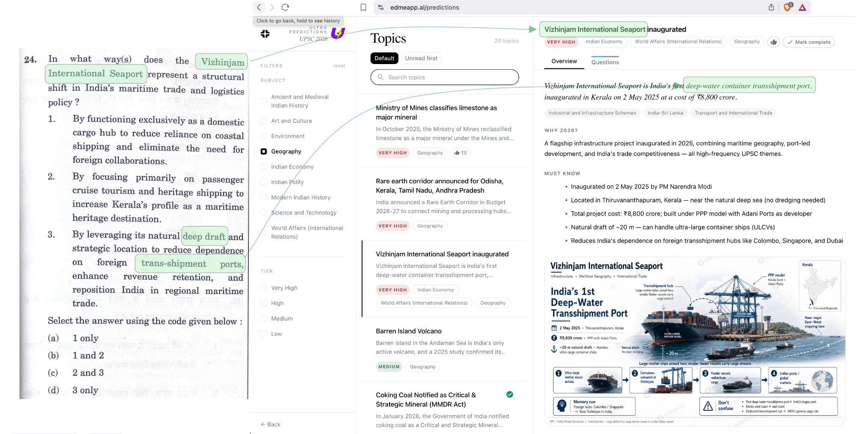Open the Brave shields icon
The width and height of the screenshot is (868, 434).
(x=787, y=7)
